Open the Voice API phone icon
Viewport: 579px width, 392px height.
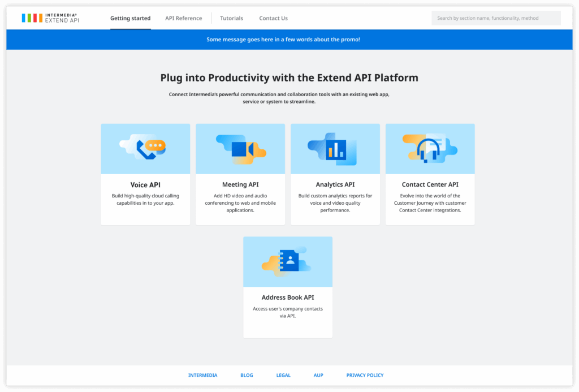pyautogui.click(x=143, y=147)
